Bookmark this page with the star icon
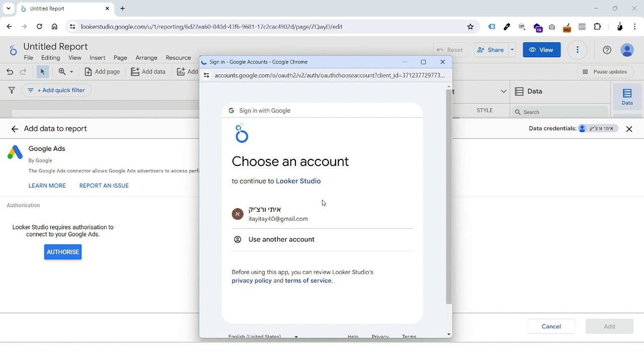The image size is (644, 362). pos(470,27)
